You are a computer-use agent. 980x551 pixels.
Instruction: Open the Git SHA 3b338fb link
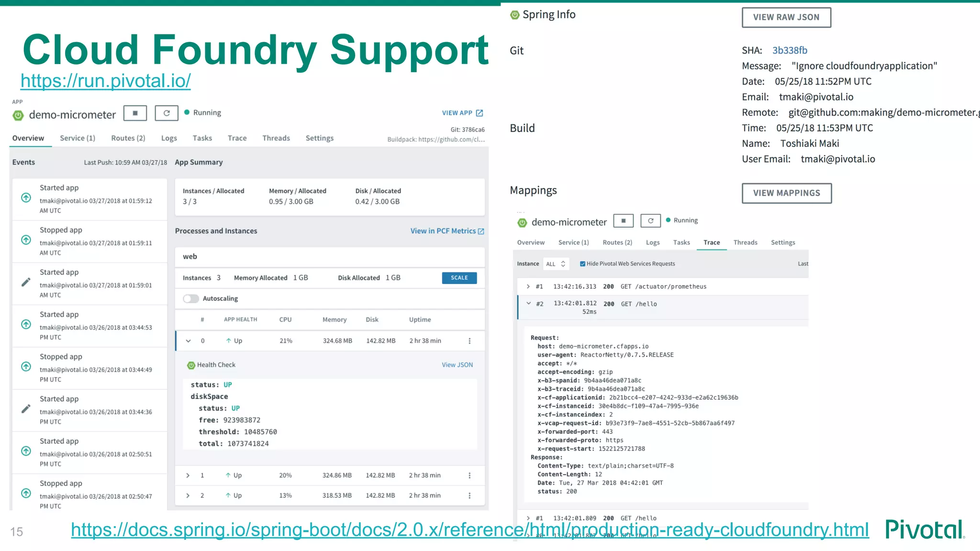point(790,50)
